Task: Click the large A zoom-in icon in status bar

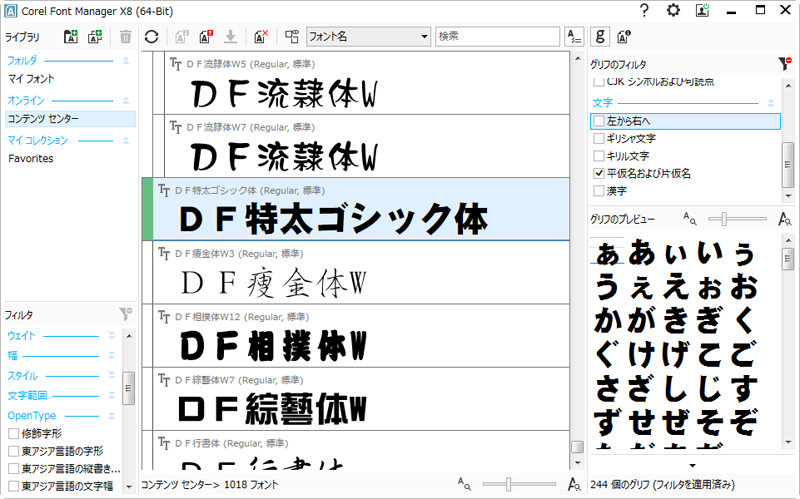Action: (574, 483)
